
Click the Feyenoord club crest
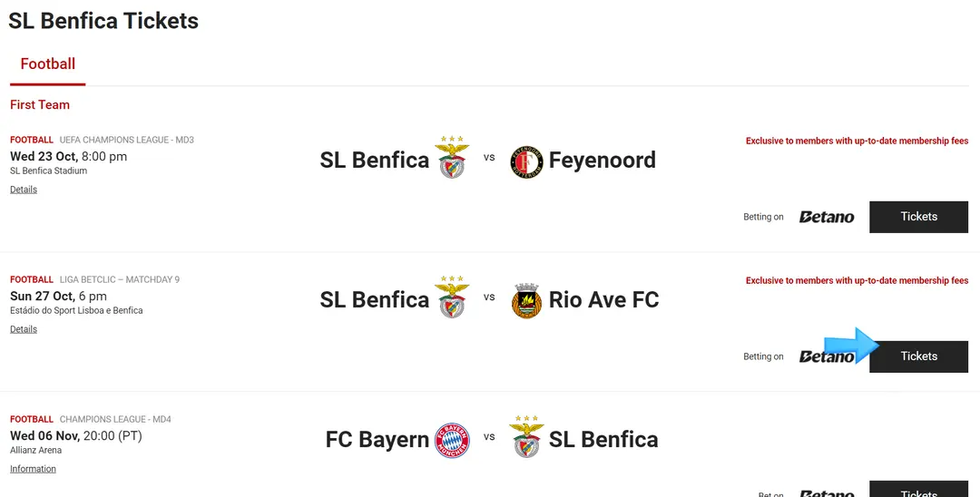pyautogui.click(x=526, y=162)
